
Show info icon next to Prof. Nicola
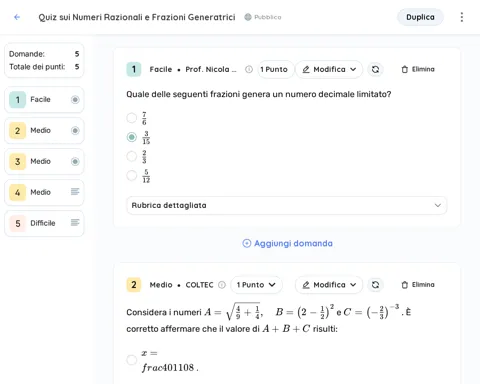pyautogui.click(x=249, y=69)
